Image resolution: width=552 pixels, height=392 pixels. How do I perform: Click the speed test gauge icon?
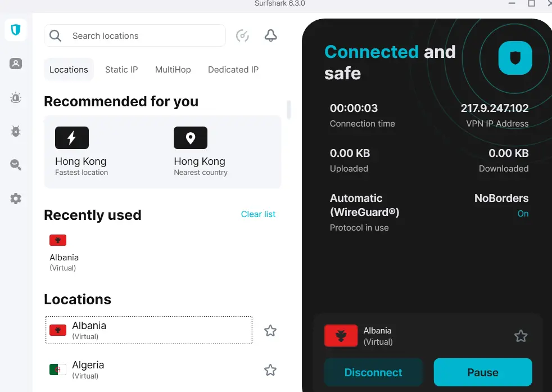(243, 35)
